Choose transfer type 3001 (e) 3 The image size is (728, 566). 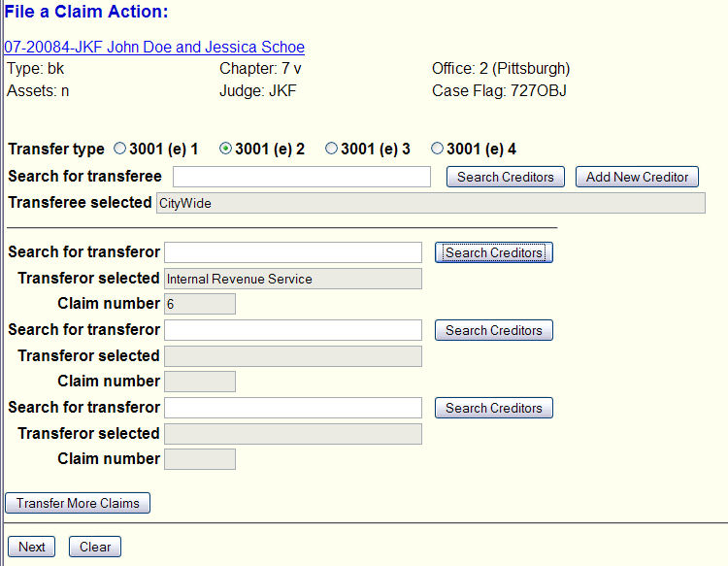coord(331,149)
